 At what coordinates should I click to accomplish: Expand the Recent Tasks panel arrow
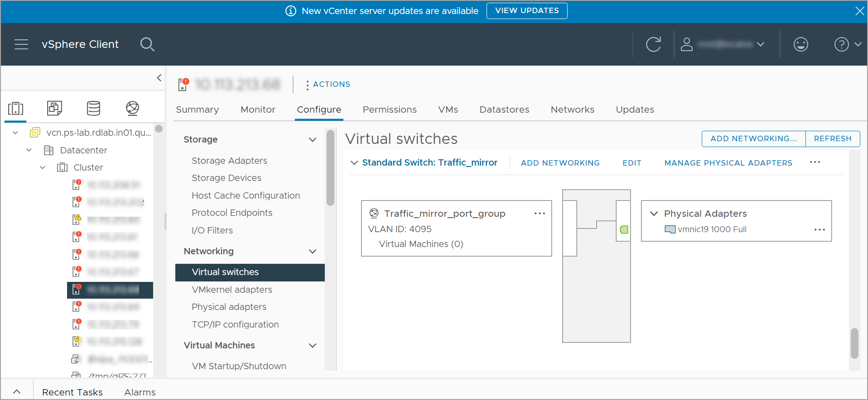[x=17, y=392]
